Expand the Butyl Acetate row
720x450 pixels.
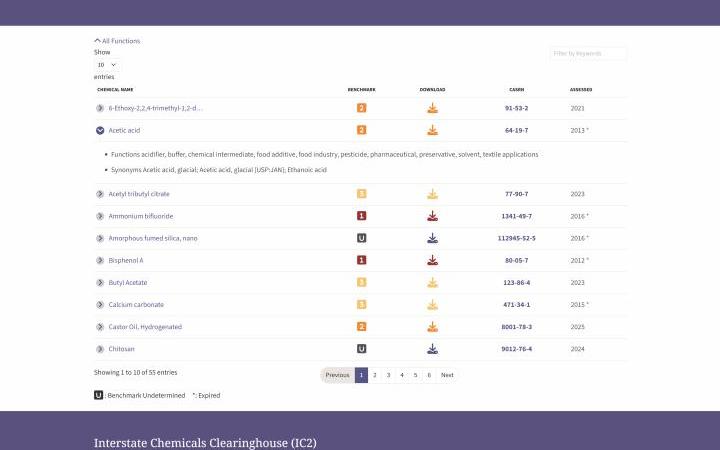100,282
